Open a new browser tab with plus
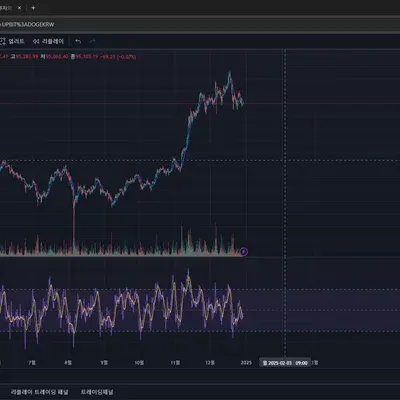 click(x=33, y=8)
